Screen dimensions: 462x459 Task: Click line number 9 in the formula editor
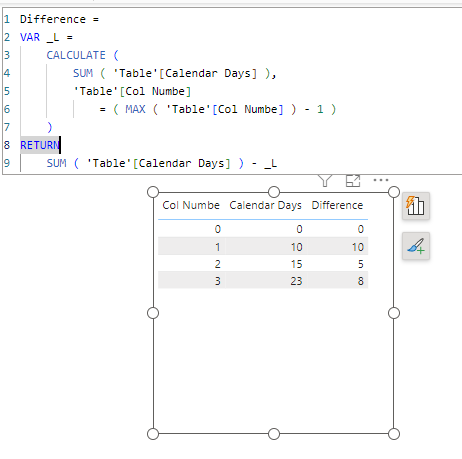[7, 163]
